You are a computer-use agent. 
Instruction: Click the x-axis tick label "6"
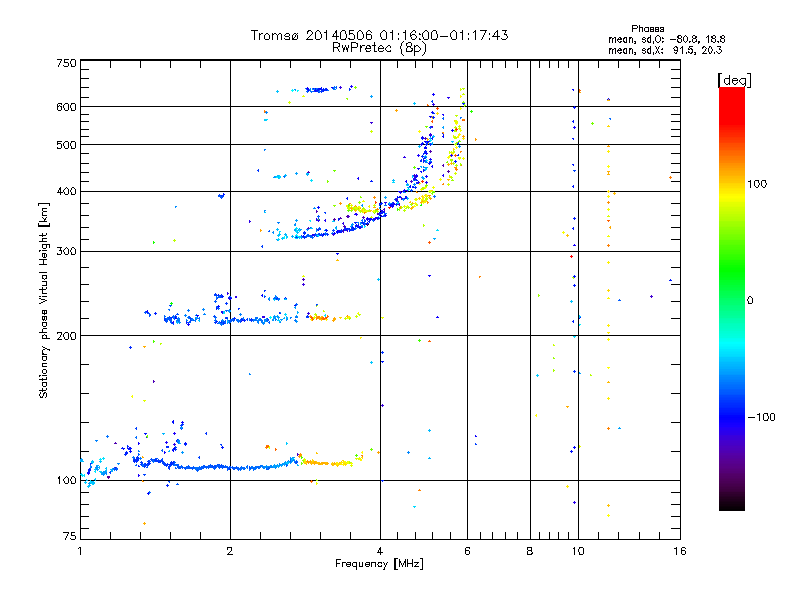467,551
